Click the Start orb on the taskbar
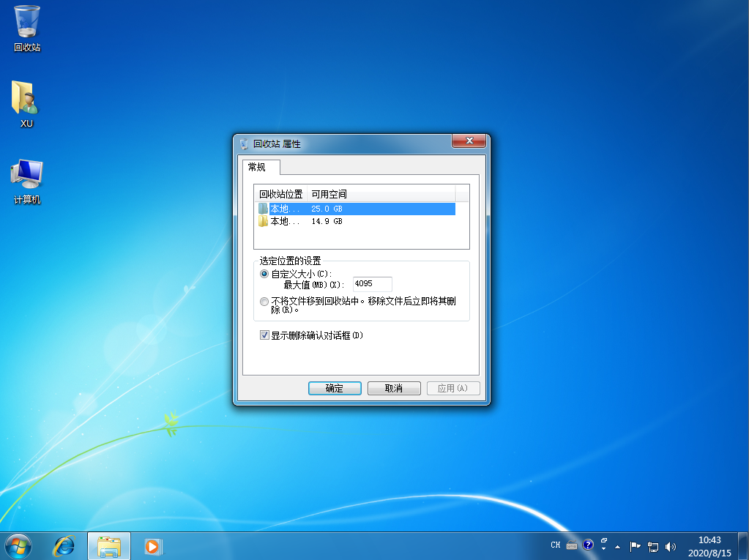Viewport: 749px width, 560px height. click(18, 545)
